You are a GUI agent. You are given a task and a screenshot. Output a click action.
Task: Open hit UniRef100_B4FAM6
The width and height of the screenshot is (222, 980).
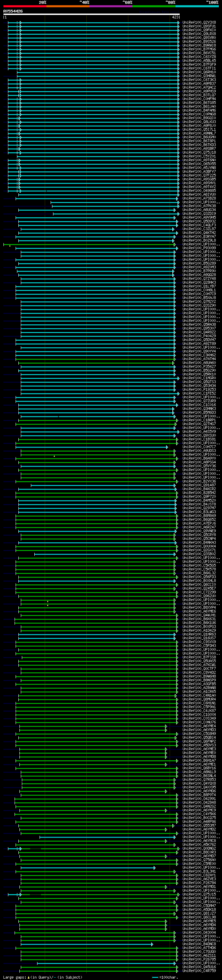click(199, 110)
